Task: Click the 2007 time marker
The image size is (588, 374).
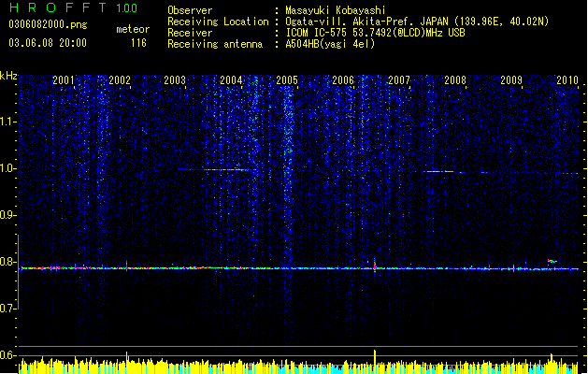Action: (399, 80)
